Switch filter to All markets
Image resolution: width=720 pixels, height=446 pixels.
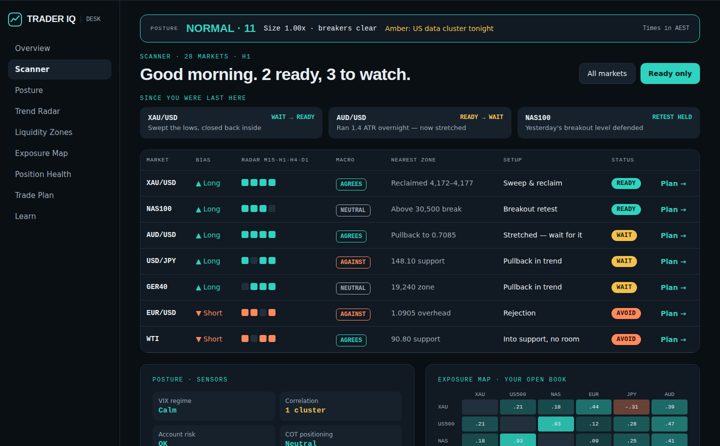tap(607, 73)
